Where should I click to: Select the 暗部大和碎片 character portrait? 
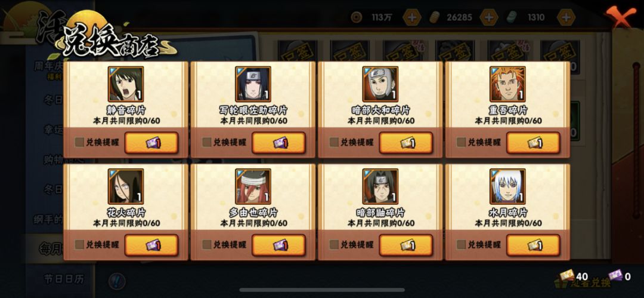click(380, 84)
